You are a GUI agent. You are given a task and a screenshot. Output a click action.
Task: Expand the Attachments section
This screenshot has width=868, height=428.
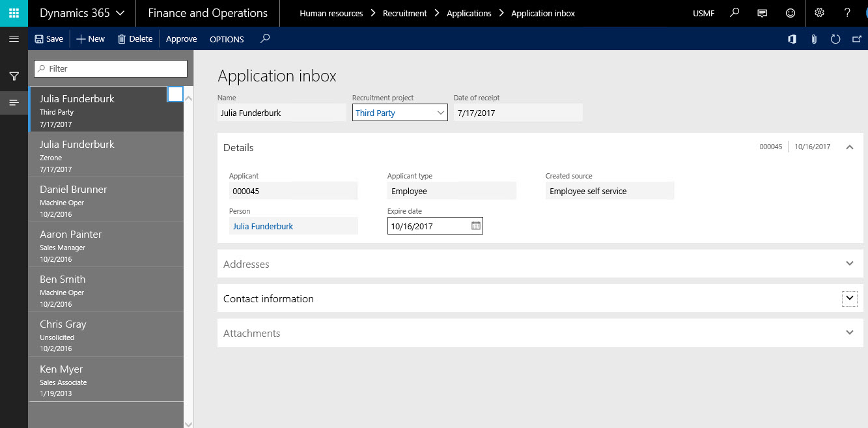540,333
